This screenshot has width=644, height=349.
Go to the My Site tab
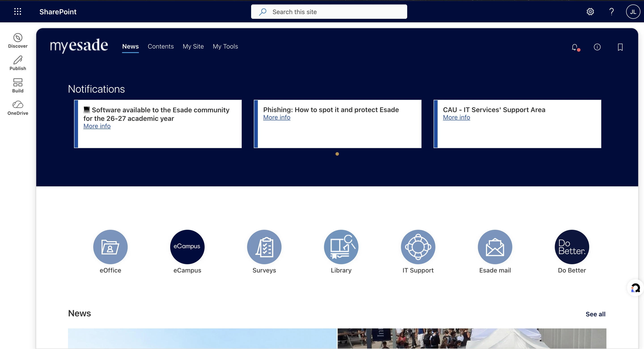click(193, 47)
